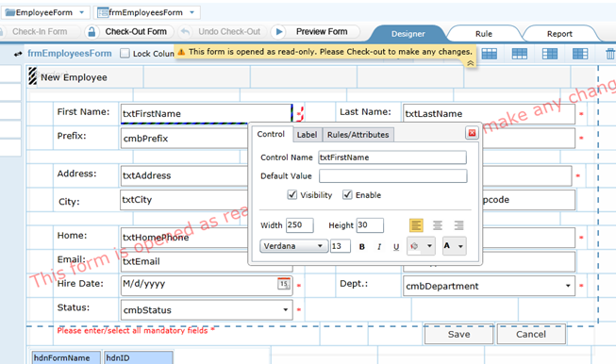Viewport: 616px width, 364px height.
Task: Click the First Name label
Action: (x=83, y=112)
